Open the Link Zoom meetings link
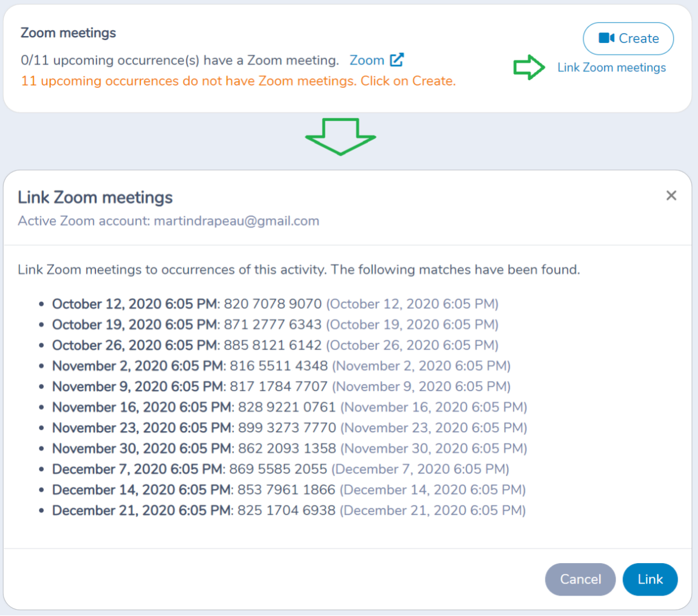Viewport: 698px width, 616px height. point(611,67)
